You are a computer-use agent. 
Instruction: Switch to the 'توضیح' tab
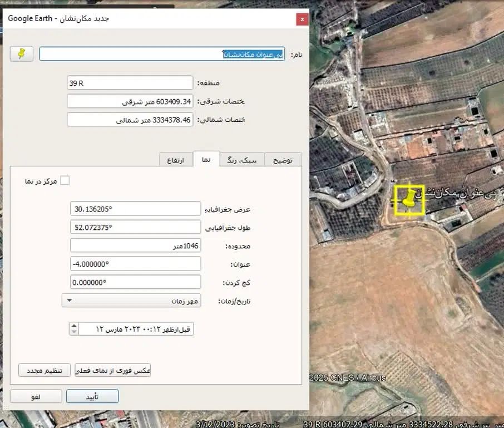283,160
